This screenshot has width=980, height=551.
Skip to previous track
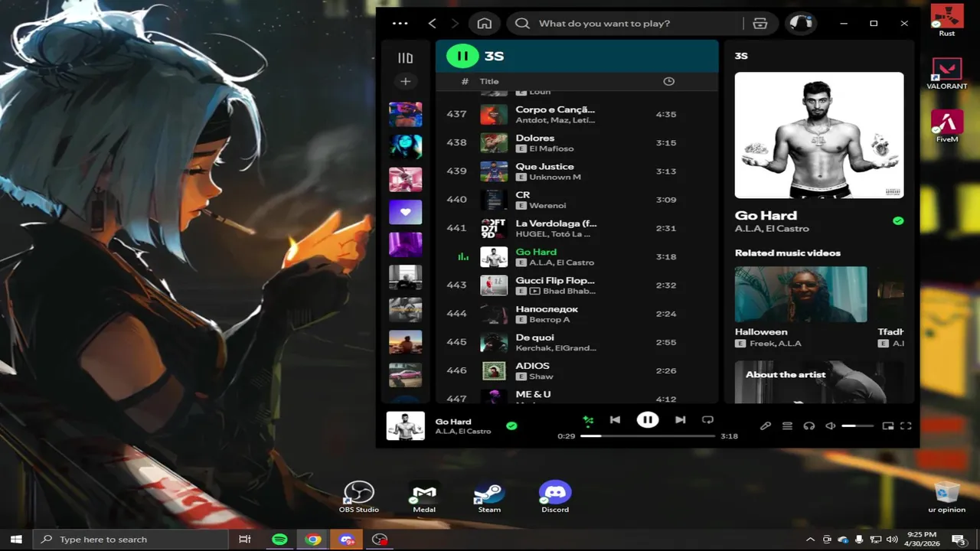(615, 419)
